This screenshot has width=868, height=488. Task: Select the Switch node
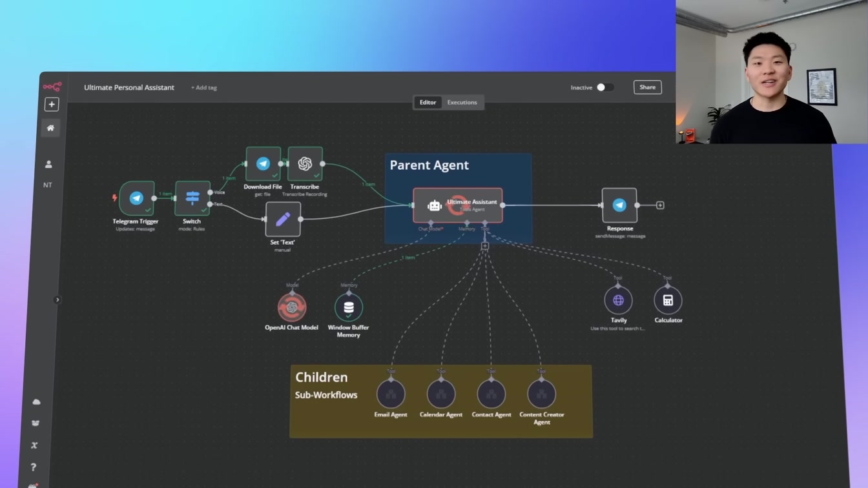[x=192, y=198]
